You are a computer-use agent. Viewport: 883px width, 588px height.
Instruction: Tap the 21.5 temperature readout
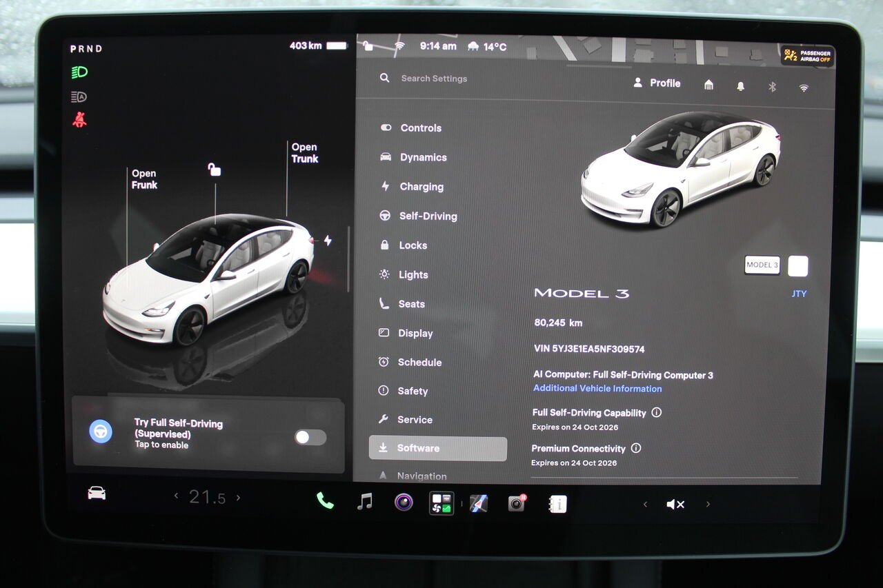tap(207, 496)
